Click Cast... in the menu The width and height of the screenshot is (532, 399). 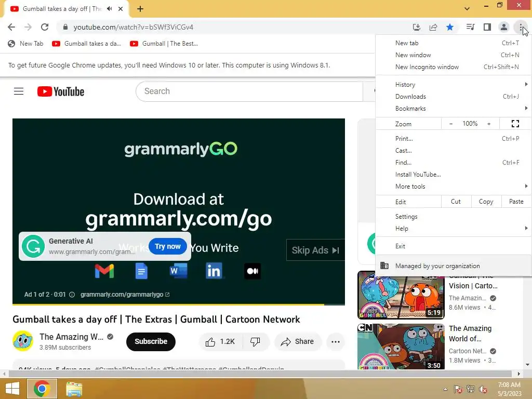tap(454, 151)
